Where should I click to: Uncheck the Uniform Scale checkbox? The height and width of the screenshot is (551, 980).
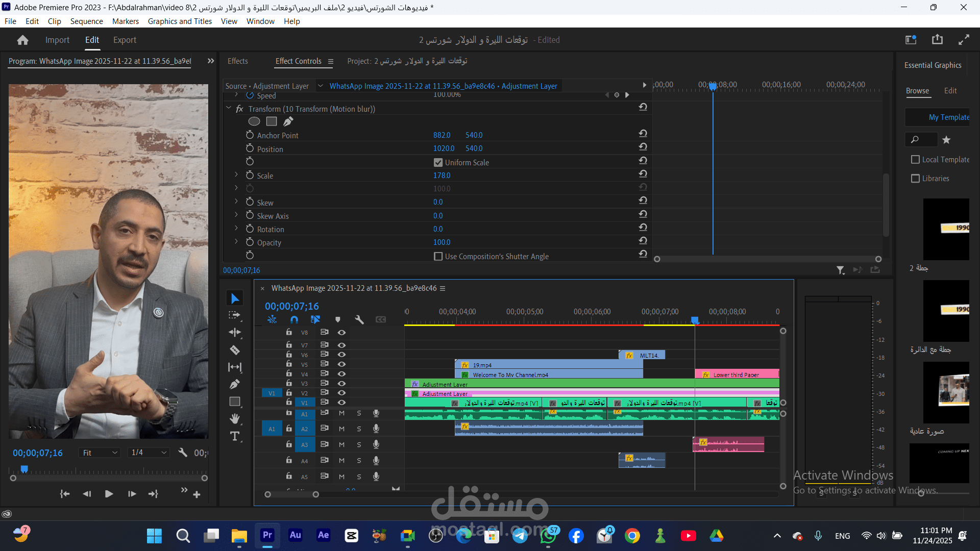438,162
